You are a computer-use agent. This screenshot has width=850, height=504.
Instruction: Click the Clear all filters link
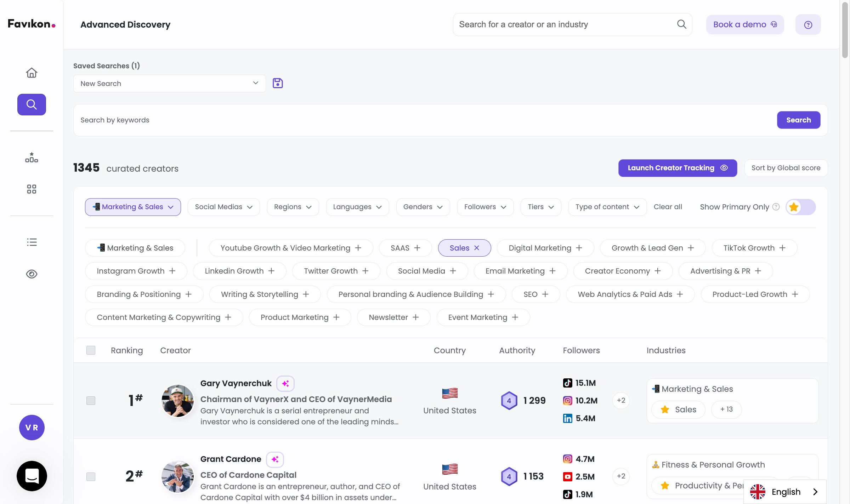(668, 207)
